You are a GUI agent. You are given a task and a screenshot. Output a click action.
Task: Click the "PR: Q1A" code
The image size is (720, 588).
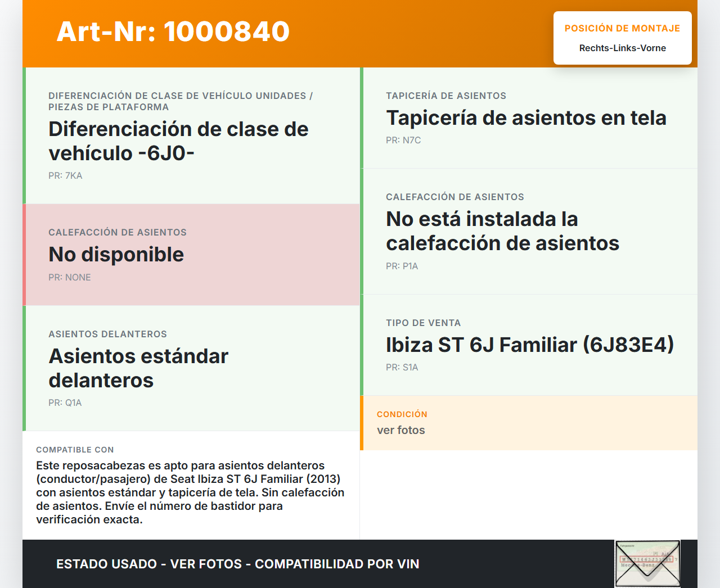(x=65, y=403)
